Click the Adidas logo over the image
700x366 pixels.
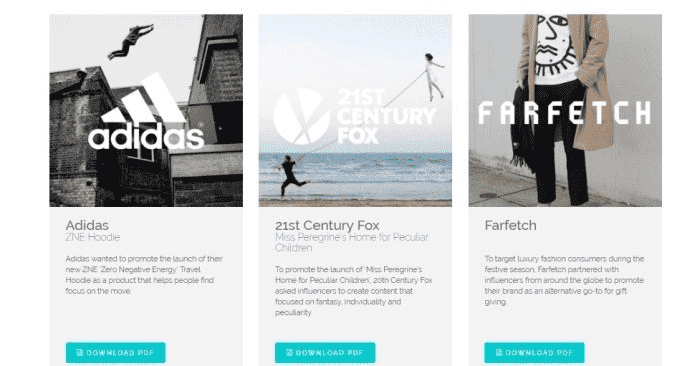point(146,112)
